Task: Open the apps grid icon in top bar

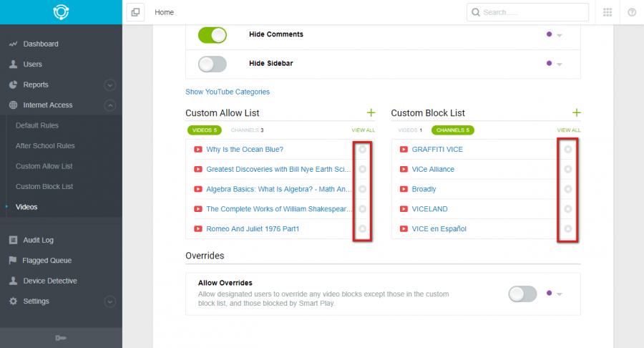Action: tap(608, 12)
